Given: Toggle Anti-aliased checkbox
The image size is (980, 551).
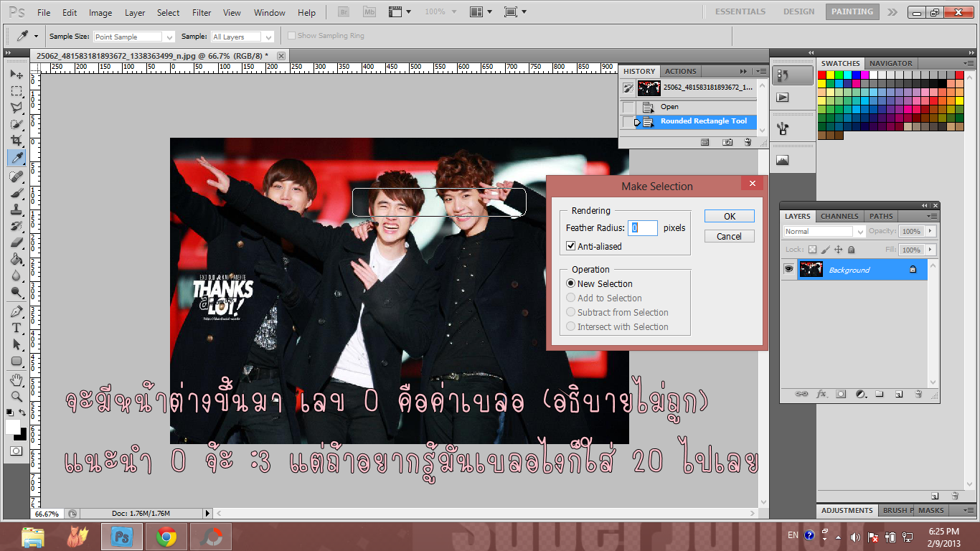Looking at the screenshot, I should 571,246.
